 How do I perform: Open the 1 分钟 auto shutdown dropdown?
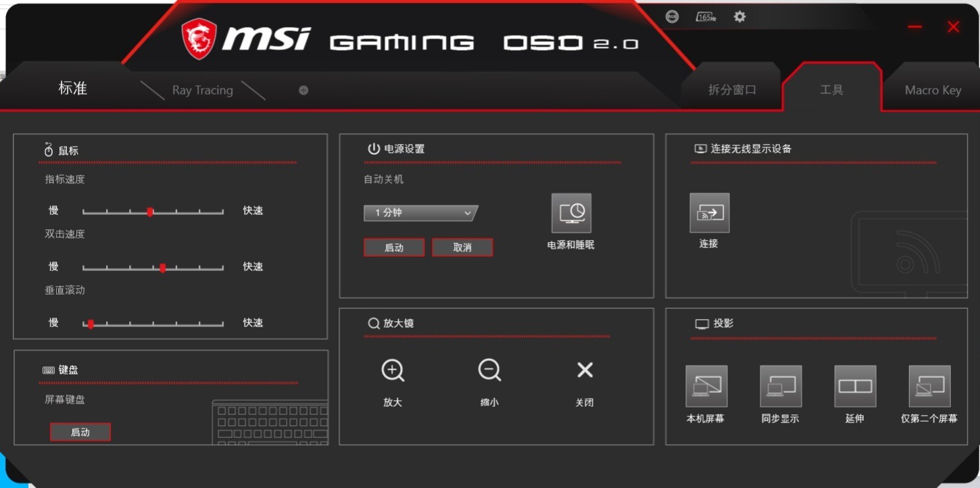tap(420, 213)
